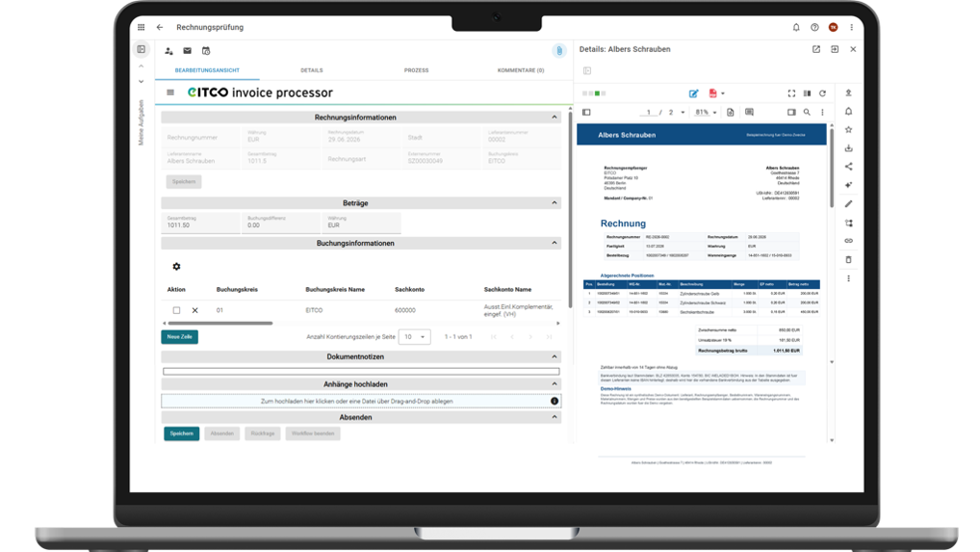The width and height of the screenshot is (980, 552).
Task: Click the pencil edit icon in right toolbar
Action: pos(849,204)
